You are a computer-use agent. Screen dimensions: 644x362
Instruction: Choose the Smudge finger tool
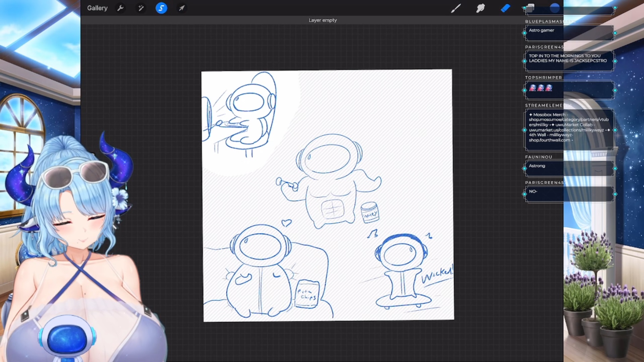point(480,8)
